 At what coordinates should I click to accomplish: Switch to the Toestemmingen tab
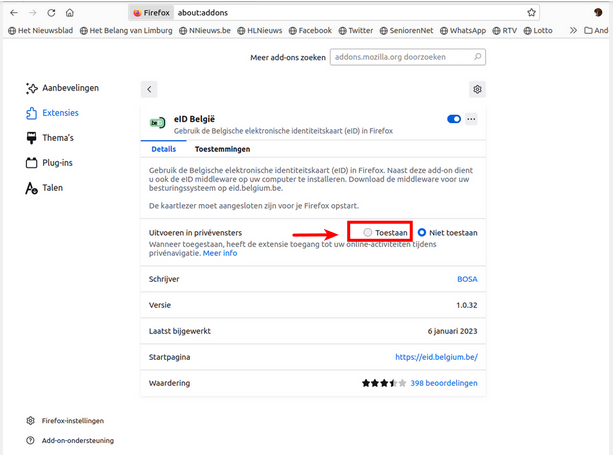pos(222,149)
